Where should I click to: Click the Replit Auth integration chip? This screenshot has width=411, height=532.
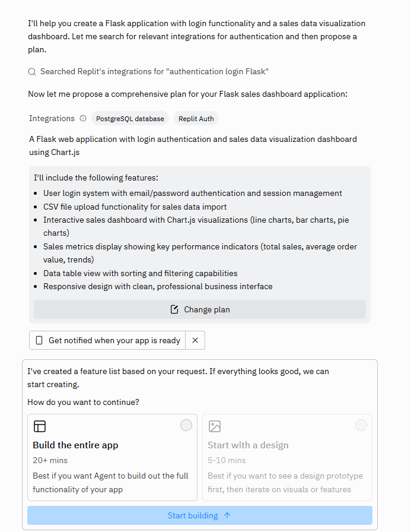point(196,118)
